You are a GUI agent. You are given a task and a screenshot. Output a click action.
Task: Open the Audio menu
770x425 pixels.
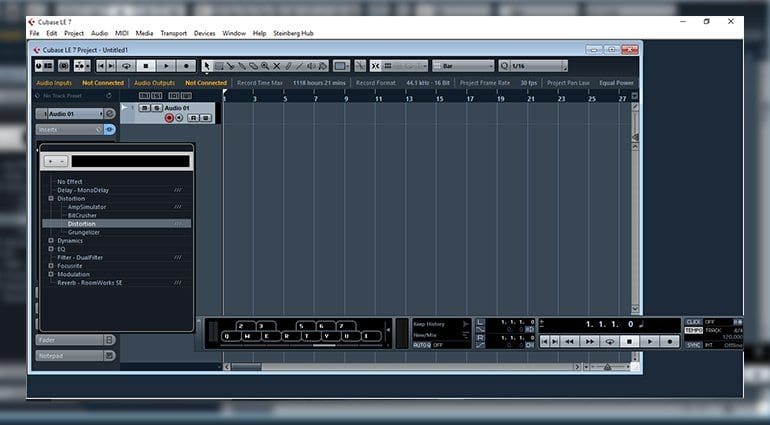coord(99,33)
